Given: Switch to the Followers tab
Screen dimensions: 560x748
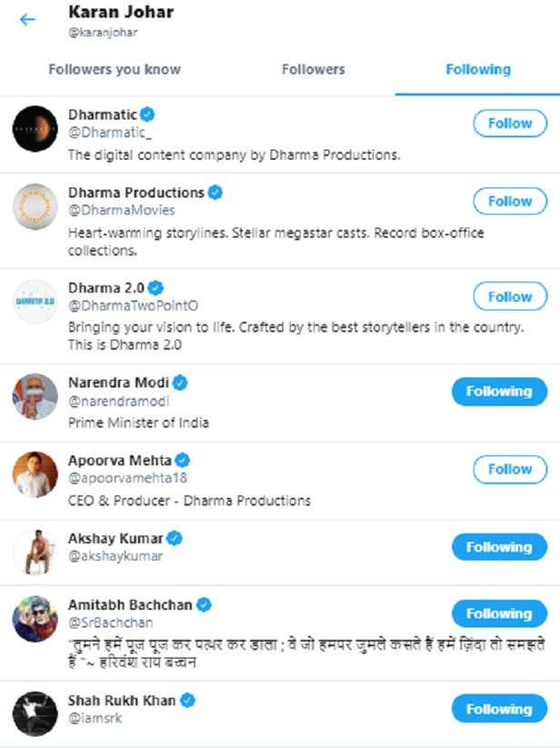Looking at the screenshot, I should click(x=313, y=69).
